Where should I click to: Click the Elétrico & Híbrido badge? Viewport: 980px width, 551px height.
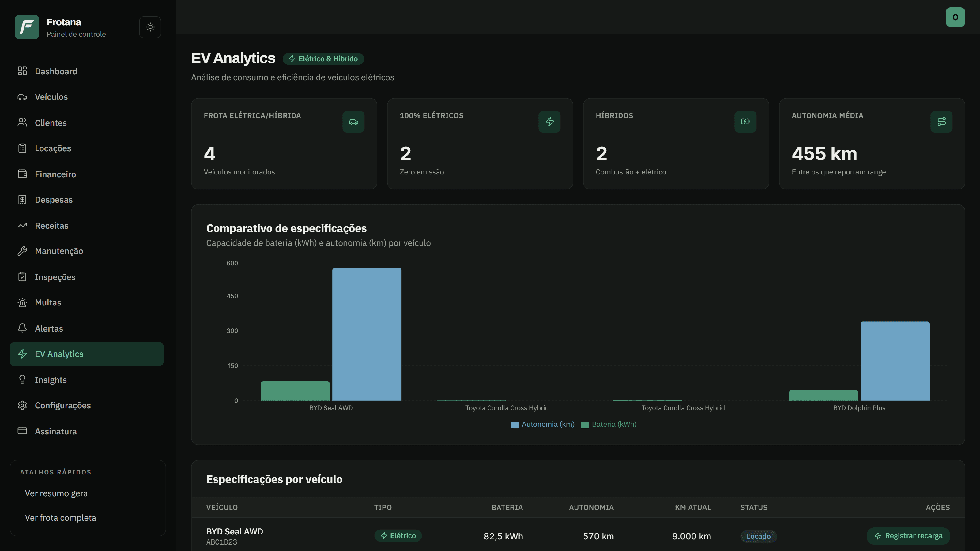(x=323, y=58)
